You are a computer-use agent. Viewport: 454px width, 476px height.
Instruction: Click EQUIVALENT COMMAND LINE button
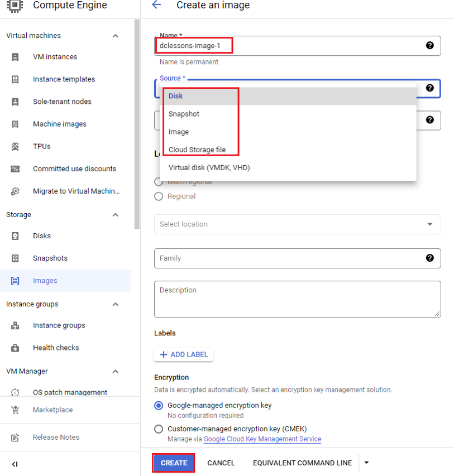click(x=302, y=463)
